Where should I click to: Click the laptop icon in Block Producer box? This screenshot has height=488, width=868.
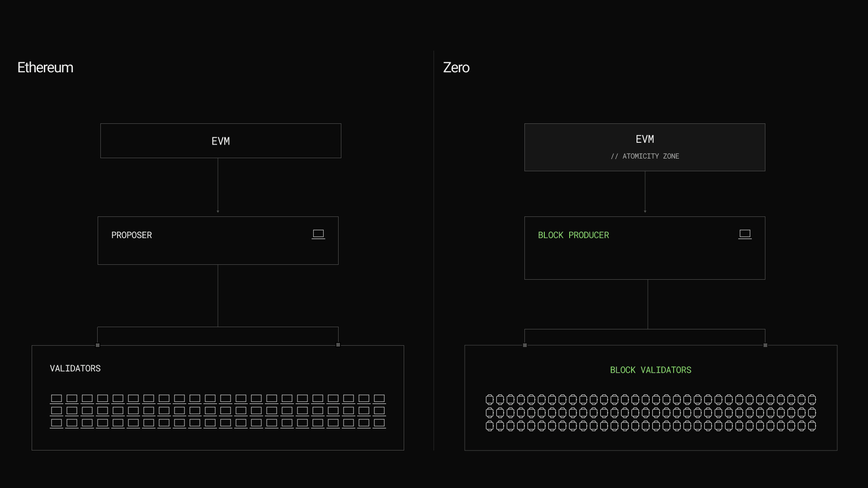[x=745, y=234]
